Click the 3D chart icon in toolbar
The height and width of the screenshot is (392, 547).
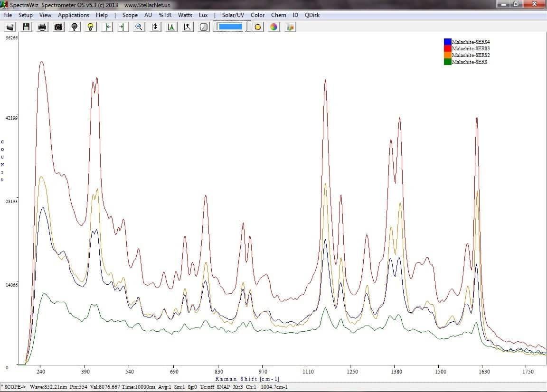(x=290, y=27)
